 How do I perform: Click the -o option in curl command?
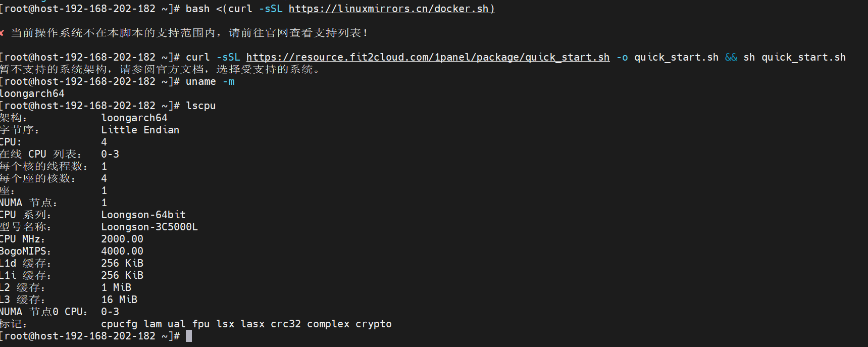point(622,57)
